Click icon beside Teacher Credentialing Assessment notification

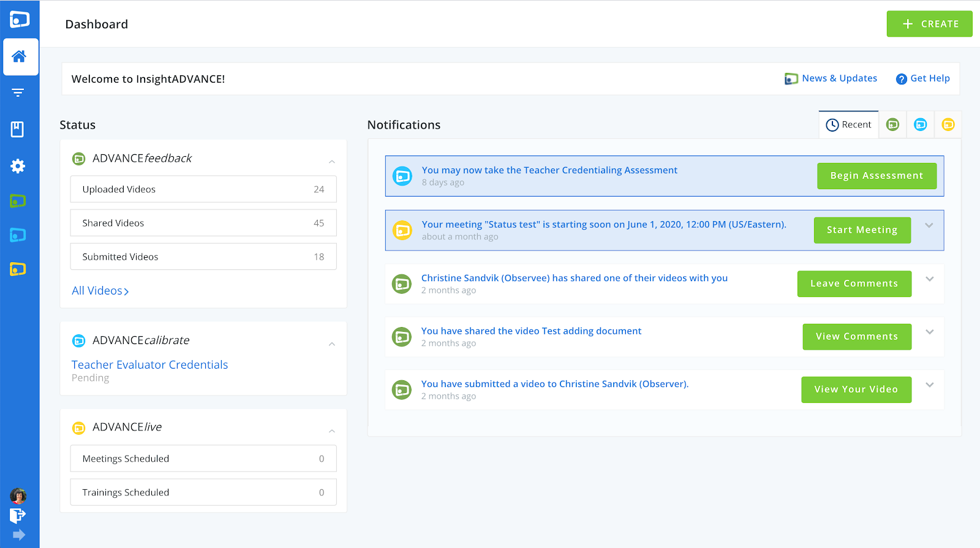click(x=402, y=176)
